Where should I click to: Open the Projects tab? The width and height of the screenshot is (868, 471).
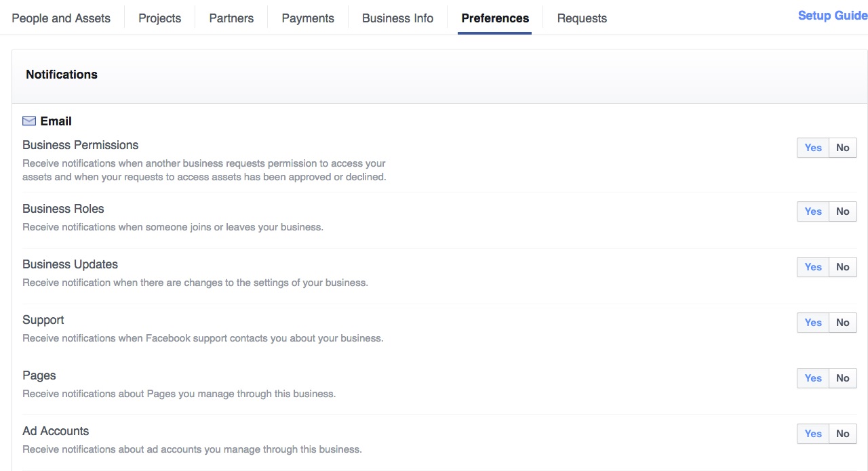tap(159, 18)
